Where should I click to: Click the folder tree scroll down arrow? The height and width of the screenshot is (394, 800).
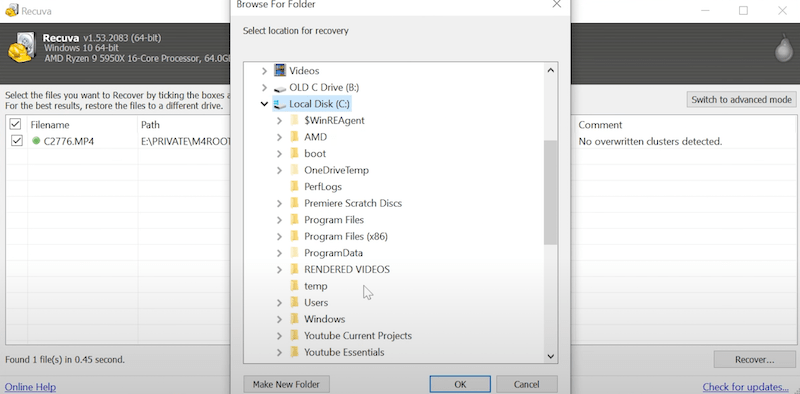click(x=551, y=356)
